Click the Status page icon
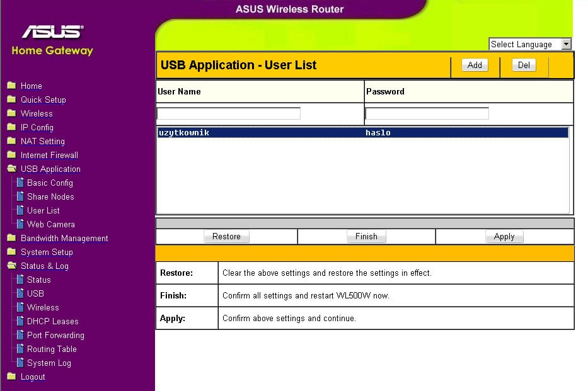 point(20,280)
